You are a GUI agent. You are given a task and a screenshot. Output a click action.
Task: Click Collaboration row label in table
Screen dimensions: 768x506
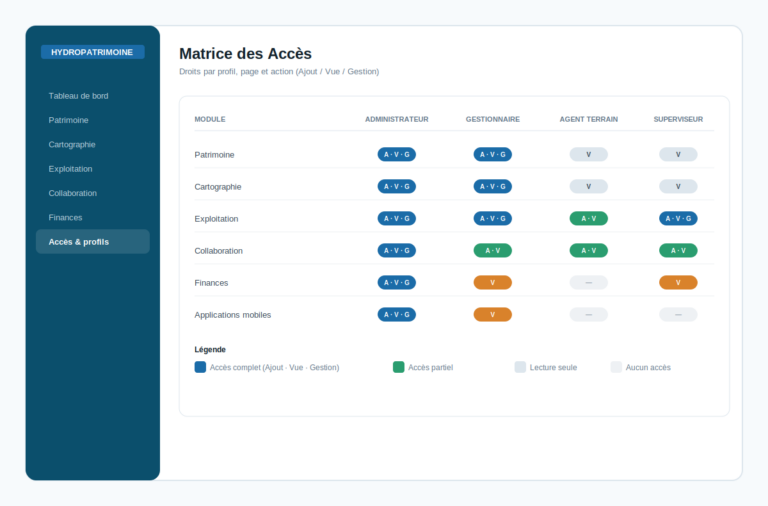(218, 251)
